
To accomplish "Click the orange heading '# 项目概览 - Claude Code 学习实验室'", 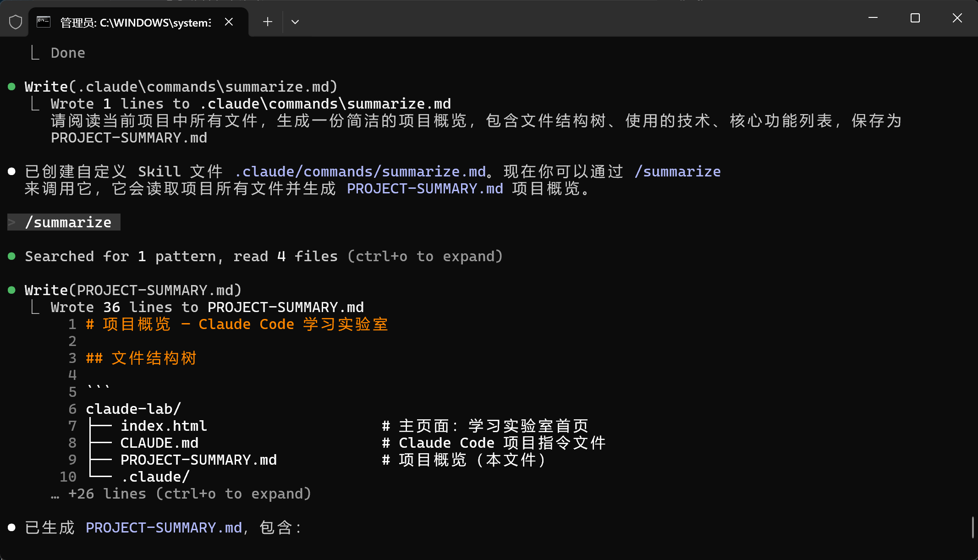I will (x=237, y=324).
